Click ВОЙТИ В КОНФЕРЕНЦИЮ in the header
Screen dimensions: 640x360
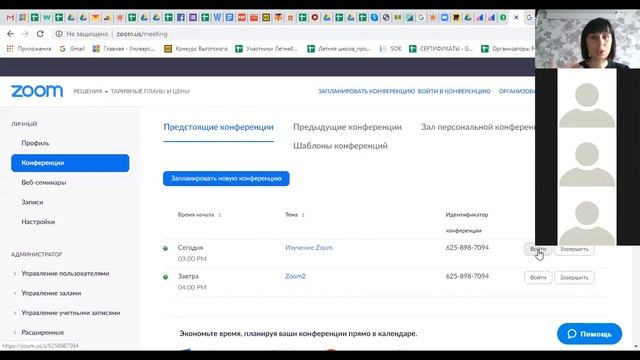[x=454, y=91]
